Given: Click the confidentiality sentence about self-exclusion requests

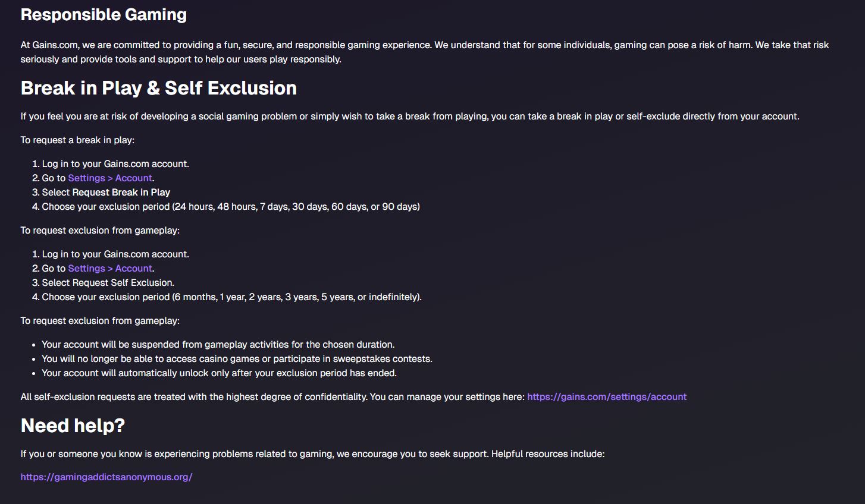Looking at the screenshot, I should click(x=272, y=397).
